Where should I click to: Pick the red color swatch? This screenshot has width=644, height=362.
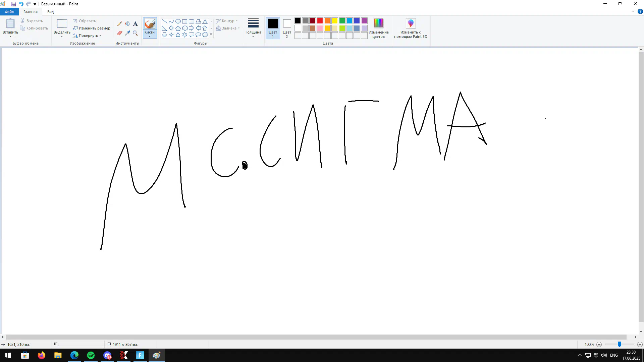[x=320, y=21]
